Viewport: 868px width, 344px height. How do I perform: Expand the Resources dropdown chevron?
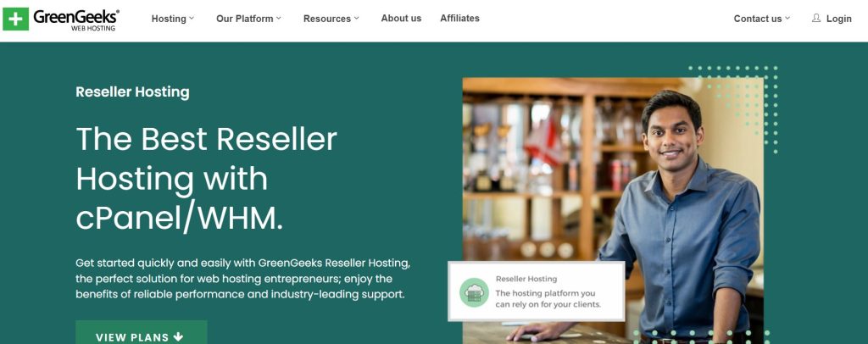point(357,18)
